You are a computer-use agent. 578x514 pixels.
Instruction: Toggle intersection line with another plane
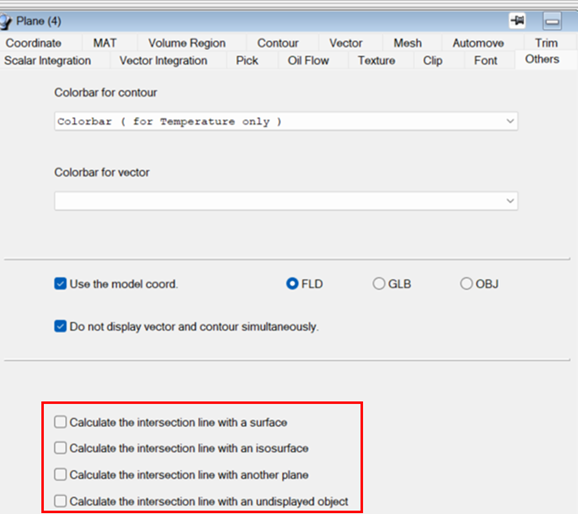(x=60, y=475)
